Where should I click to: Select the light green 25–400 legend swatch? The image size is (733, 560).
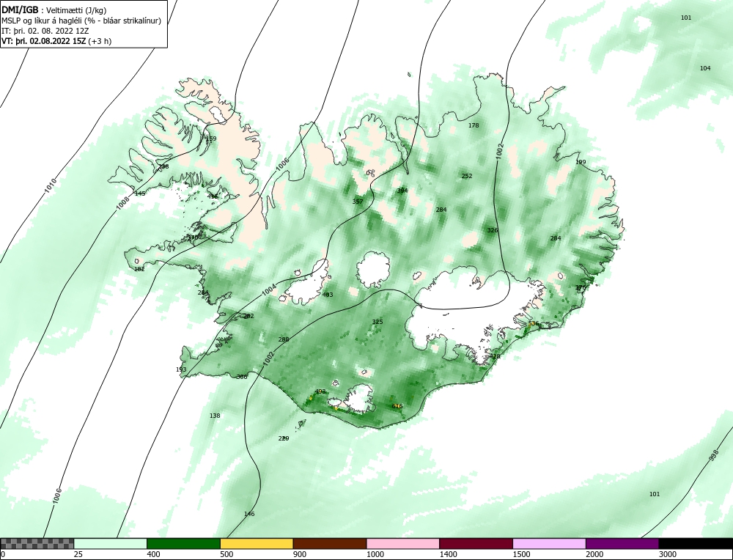(x=111, y=543)
